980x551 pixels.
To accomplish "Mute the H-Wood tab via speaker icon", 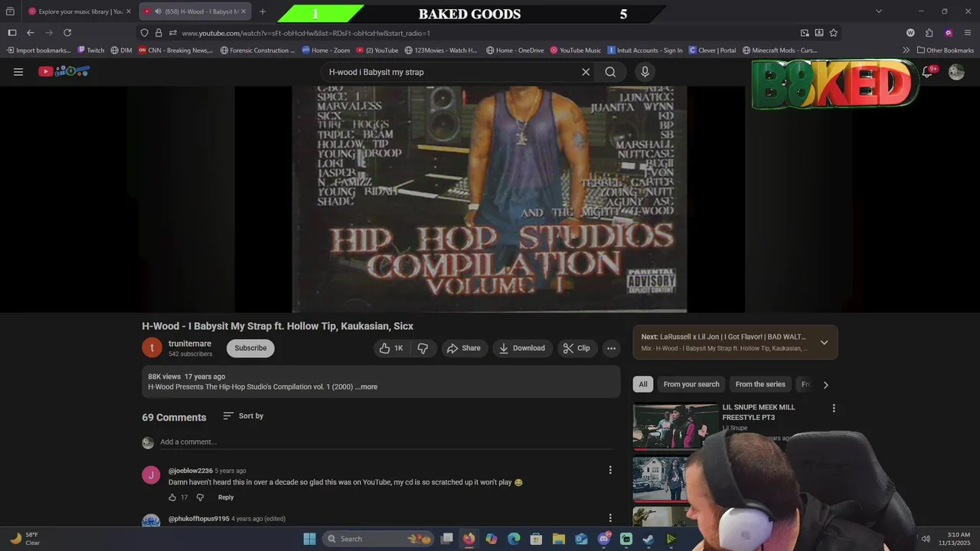I will click(x=157, y=11).
